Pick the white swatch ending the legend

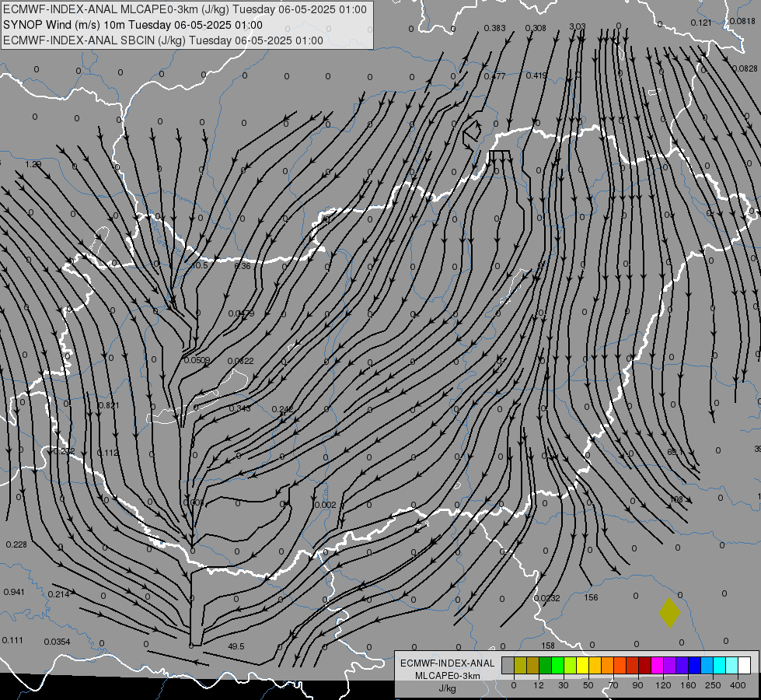744,665
